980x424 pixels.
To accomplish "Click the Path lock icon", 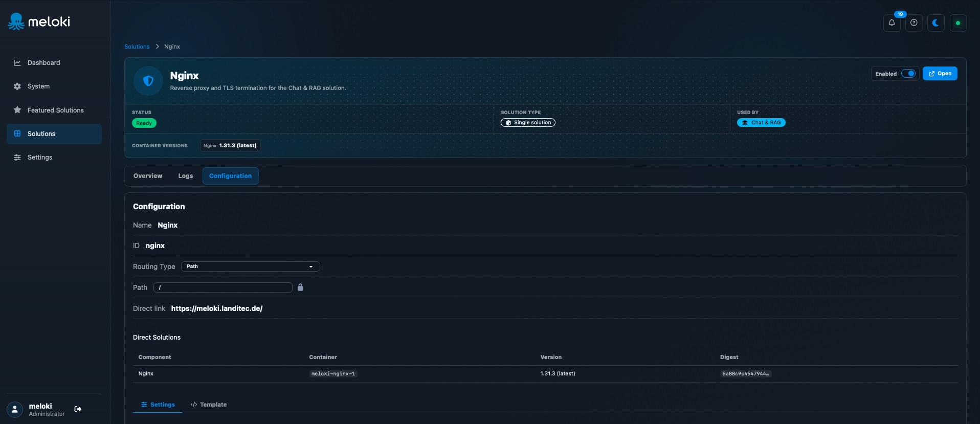I will [x=300, y=287].
